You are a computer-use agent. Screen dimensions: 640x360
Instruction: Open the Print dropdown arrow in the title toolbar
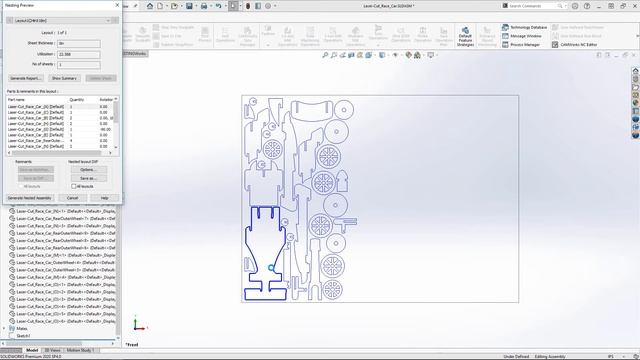[x=210, y=6]
